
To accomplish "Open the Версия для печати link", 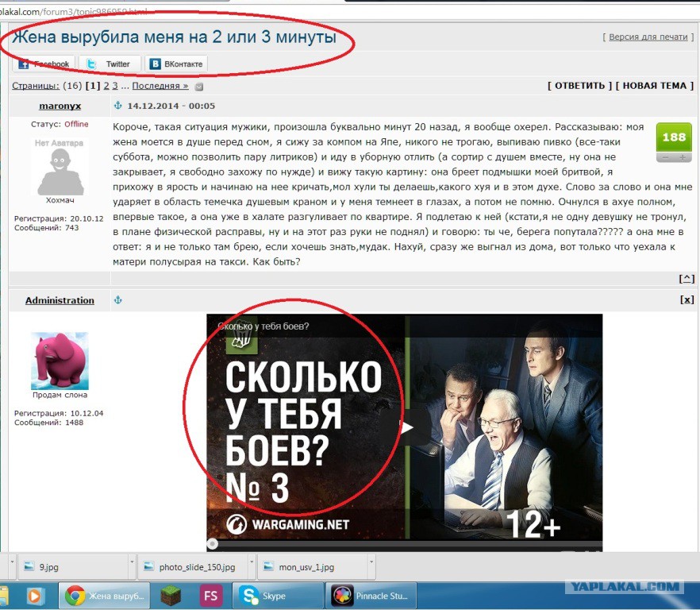I will click(648, 37).
